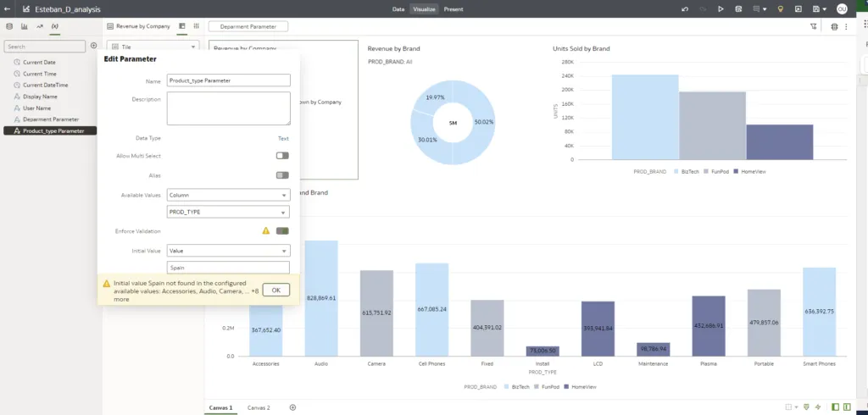
Task: Open the Available Values Column dropdown
Action: click(x=229, y=195)
